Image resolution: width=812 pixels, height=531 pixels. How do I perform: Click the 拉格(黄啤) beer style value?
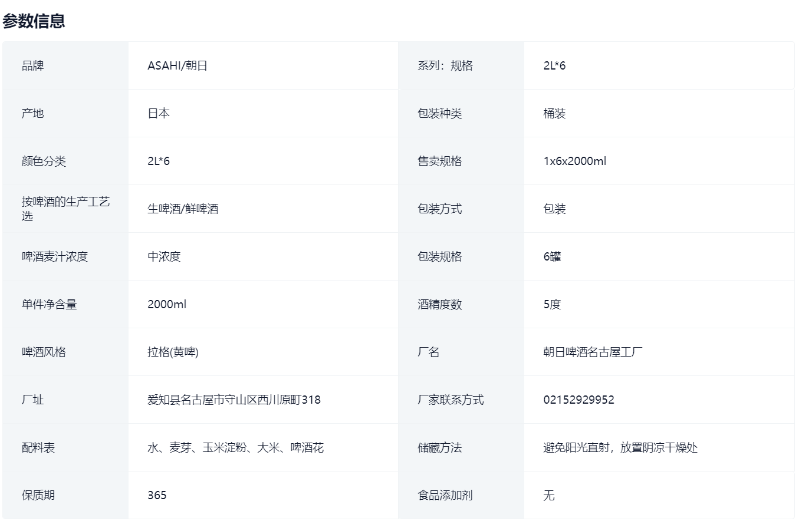click(x=173, y=352)
